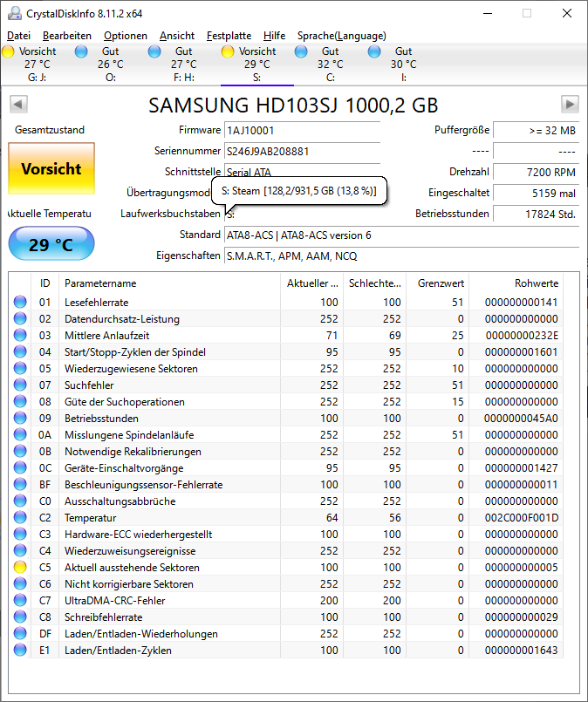Click the 29 °C temperature indicator
Screen dimensions: 588x702
[51, 243]
